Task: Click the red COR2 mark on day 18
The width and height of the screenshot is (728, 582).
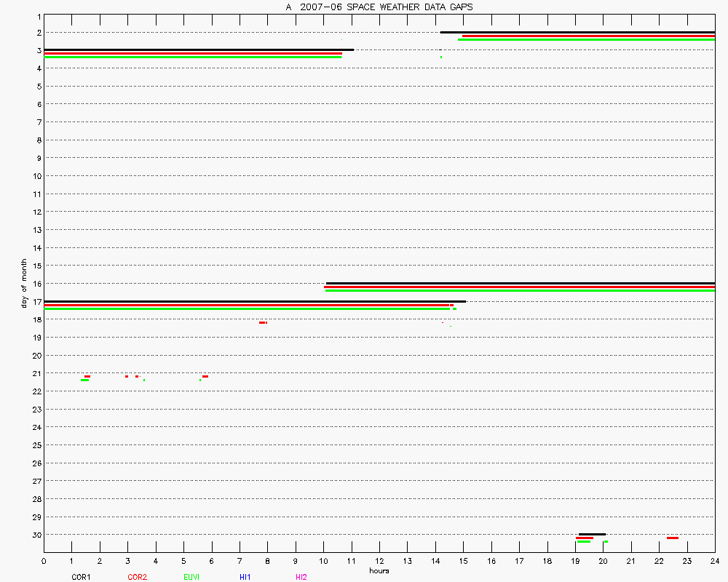Action: click(263, 322)
